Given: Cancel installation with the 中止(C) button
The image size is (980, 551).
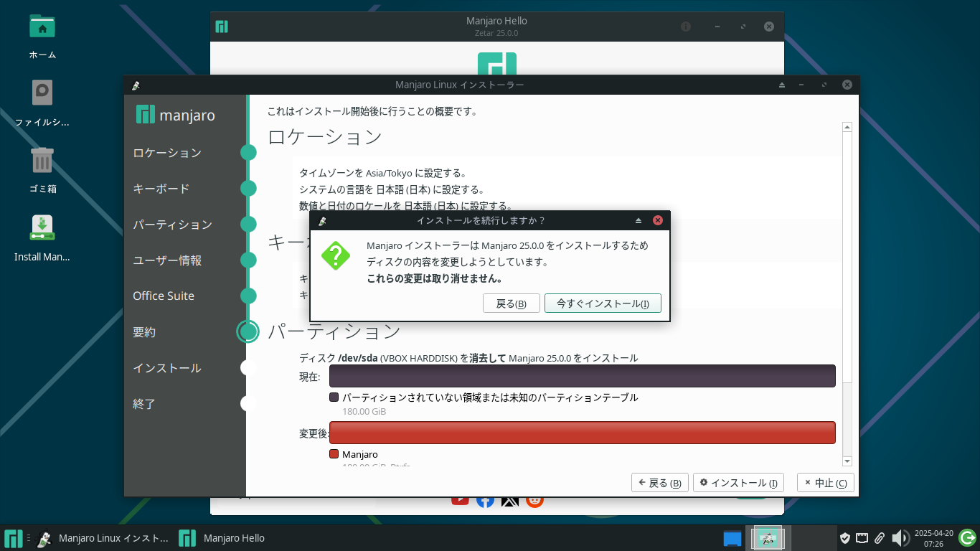Looking at the screenshot, I should pyautogui.click(x=826, y=483).
